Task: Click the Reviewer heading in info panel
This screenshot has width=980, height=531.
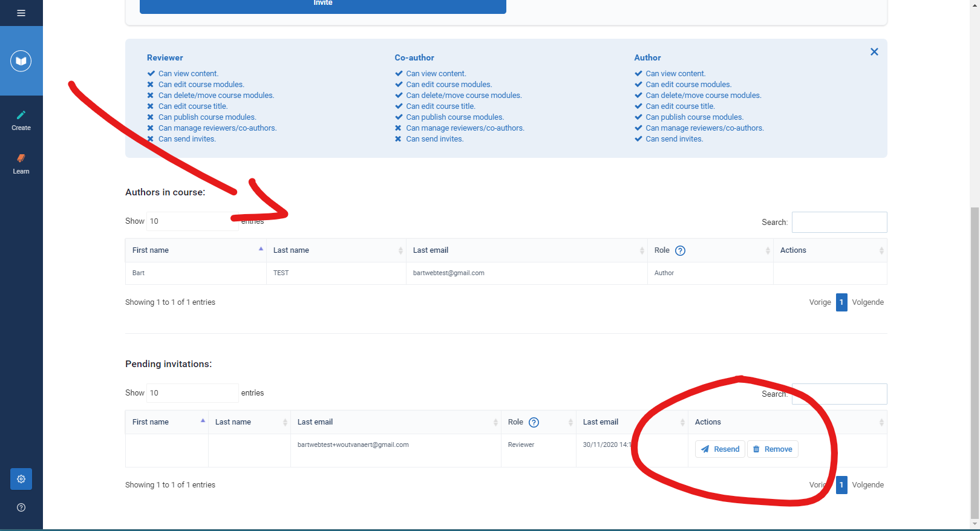Action: (165, 58)
